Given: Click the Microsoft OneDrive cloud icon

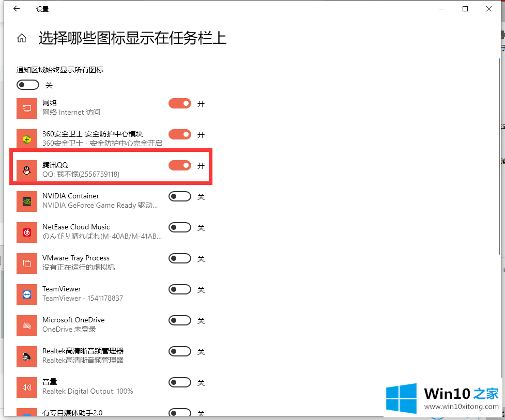Looking at the screenshot, I should pos(27,325).
